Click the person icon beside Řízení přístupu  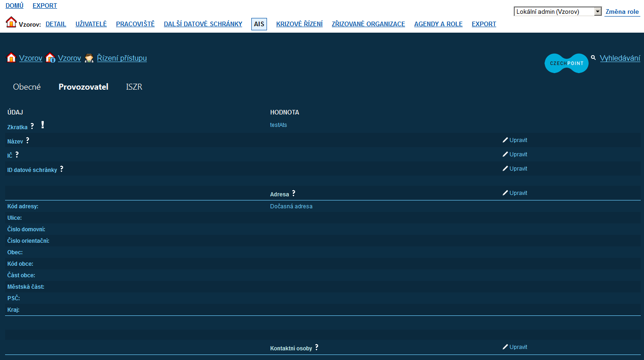click(x=89, y=57)
